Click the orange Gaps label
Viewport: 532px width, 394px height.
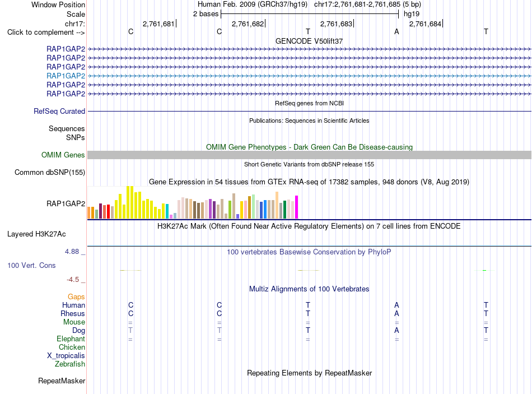pyautogui.click(x=76, y=297)
